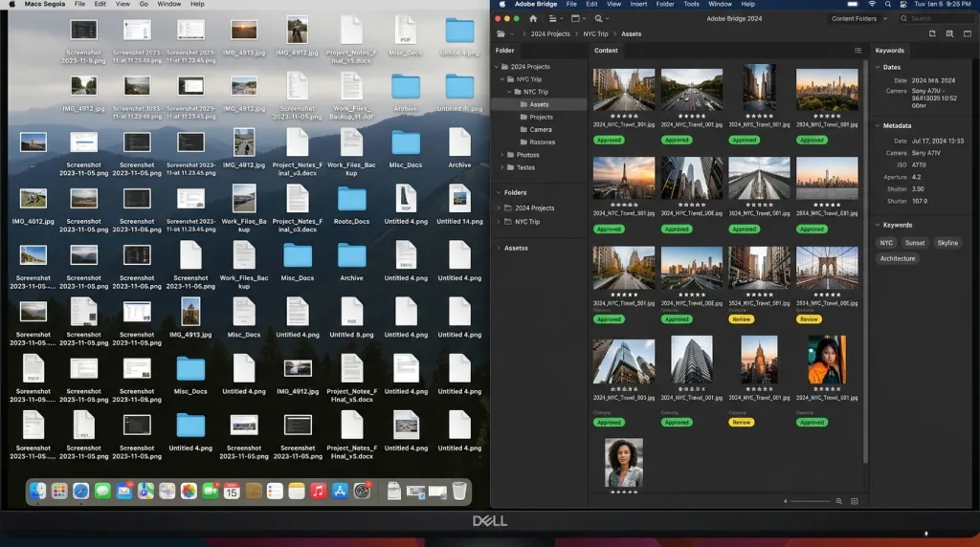Select the curly-haired woman portrait thumbnail
The height and width of the screenshot is (547, 980).
624,463
